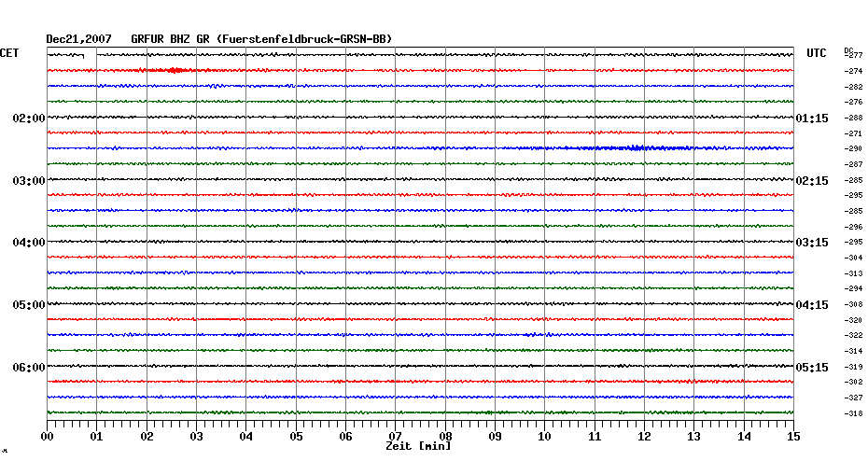The image size is (868, 461).
Task: Click the 03:15 UTC time label
Action: (812, 243)
